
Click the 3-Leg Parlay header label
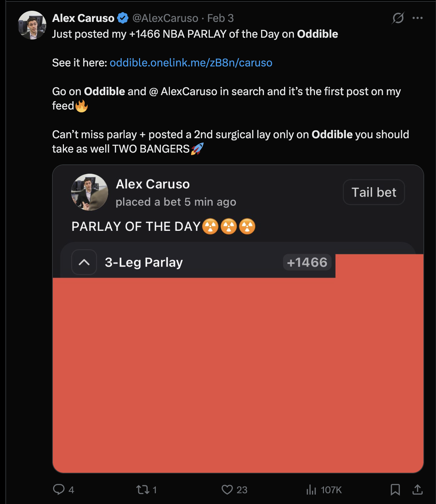tap(144, 262)
